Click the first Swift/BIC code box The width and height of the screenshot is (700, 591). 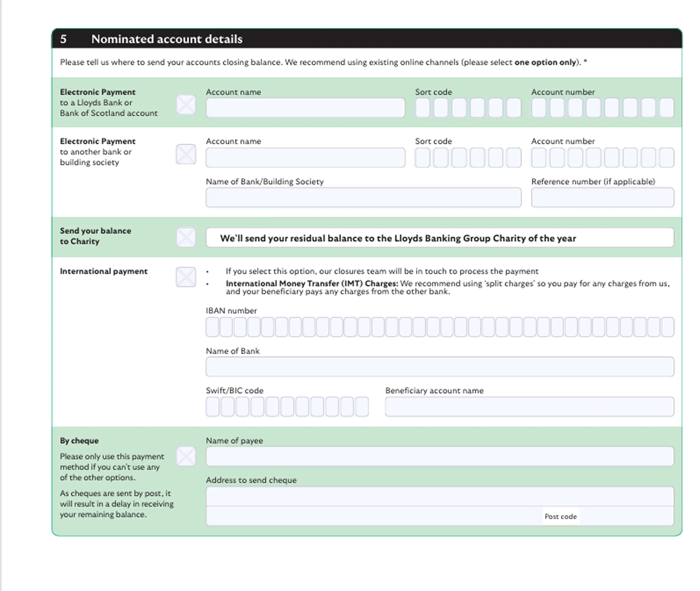coord(212,407)
